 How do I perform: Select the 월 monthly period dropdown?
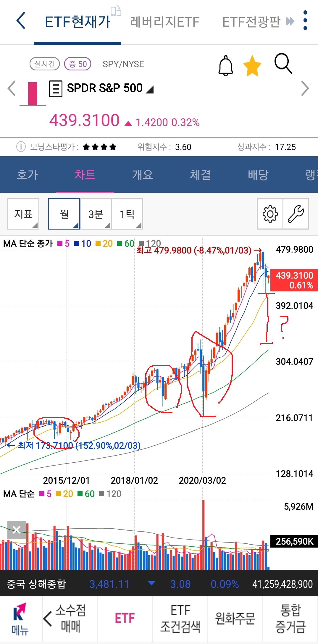point(64,214)
